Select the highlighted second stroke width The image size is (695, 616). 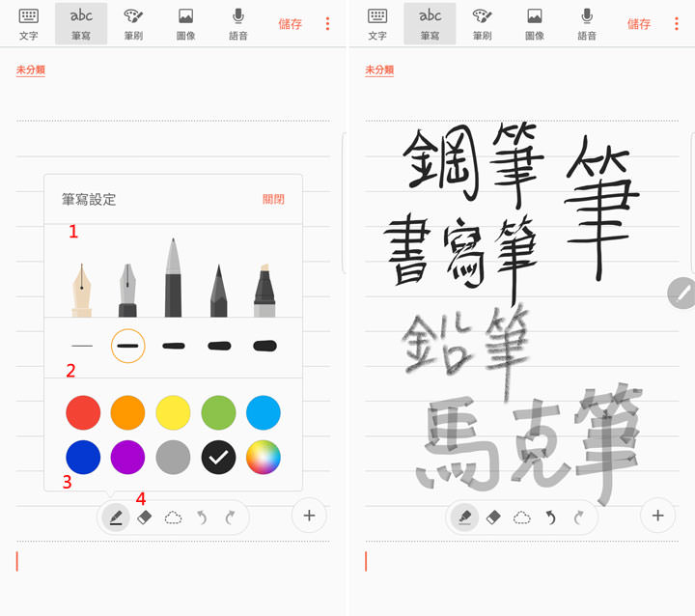(x=127, y=346)
